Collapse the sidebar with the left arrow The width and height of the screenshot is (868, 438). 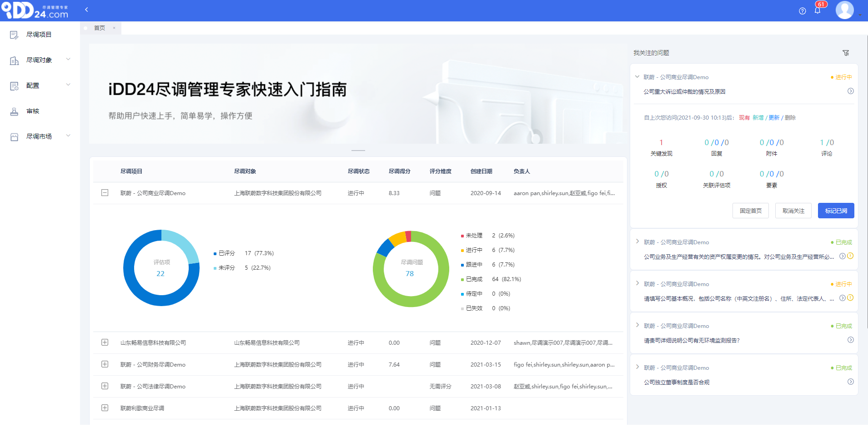pyautogui.click(x=86, y=10)
